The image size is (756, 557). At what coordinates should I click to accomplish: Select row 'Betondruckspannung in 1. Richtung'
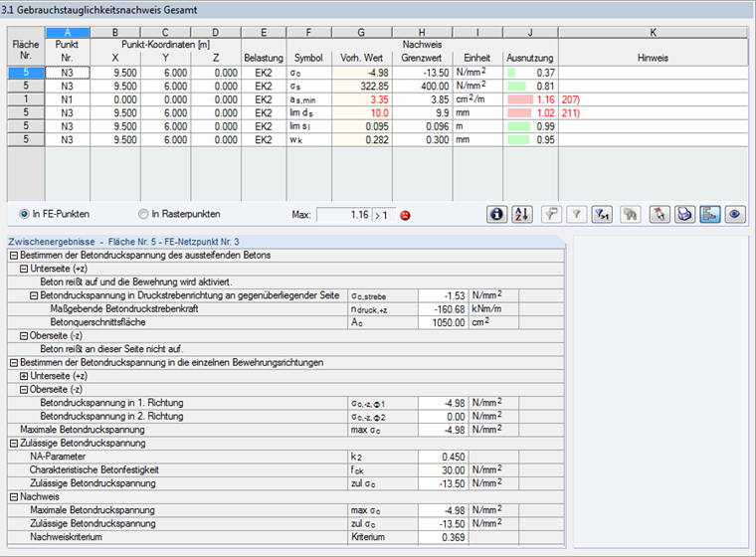(285, 403)
